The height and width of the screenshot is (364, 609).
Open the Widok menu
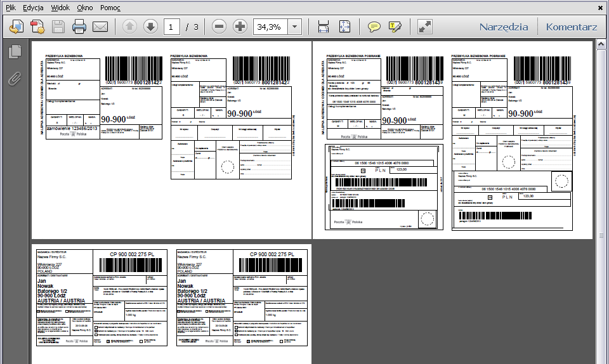(x=60, y=8)
